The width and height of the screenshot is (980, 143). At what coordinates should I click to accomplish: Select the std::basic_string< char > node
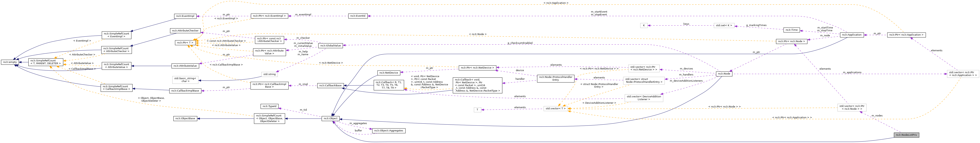(185, 80)
